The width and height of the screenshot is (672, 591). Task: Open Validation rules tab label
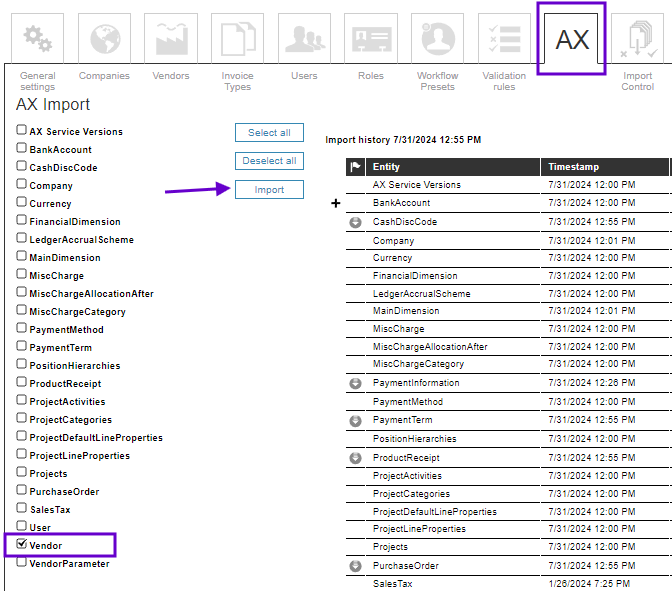(x=504, y=81)
